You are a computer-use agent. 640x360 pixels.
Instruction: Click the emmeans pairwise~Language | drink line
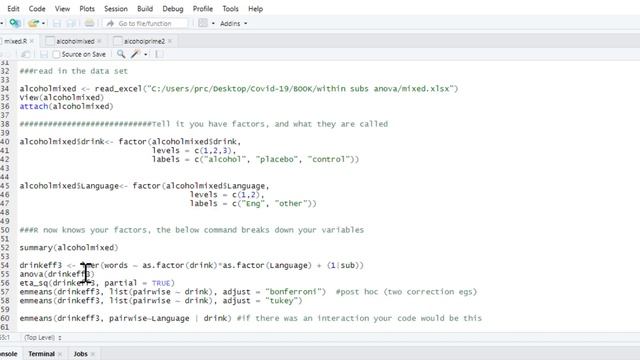251,318
